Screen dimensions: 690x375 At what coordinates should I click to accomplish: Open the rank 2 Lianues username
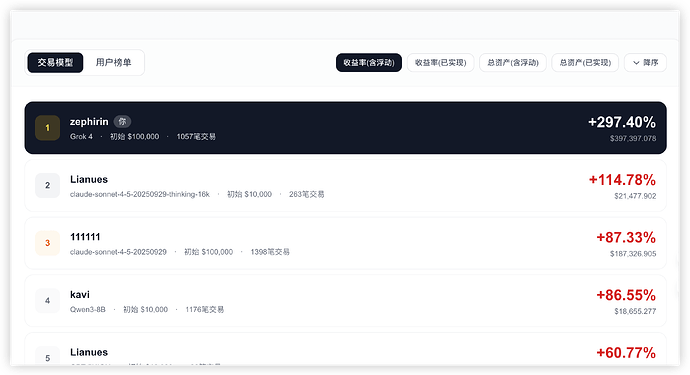(89, 179)
